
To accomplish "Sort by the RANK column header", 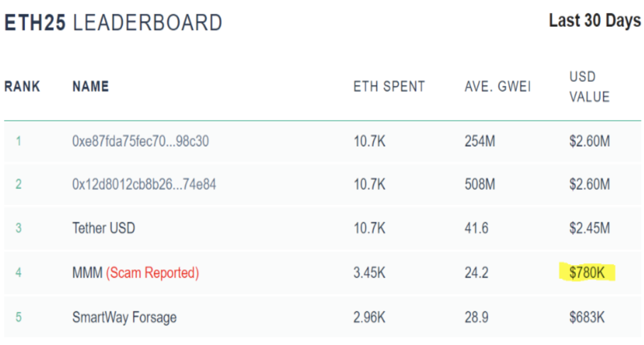I will tap(22, 87).
